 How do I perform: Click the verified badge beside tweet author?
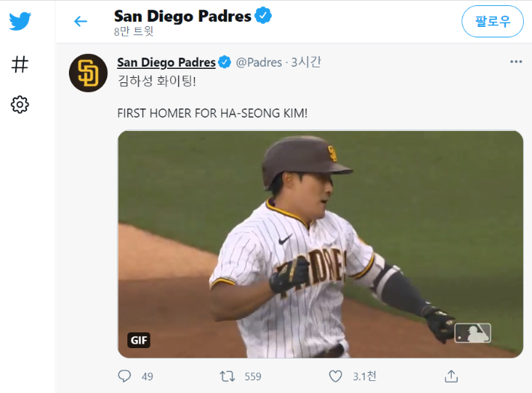pyautogui.click(x=224, y=62)
